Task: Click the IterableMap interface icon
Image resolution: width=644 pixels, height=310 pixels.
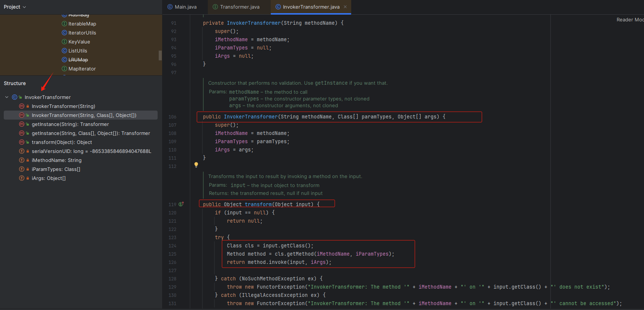Action: click(x=64, y=24)
